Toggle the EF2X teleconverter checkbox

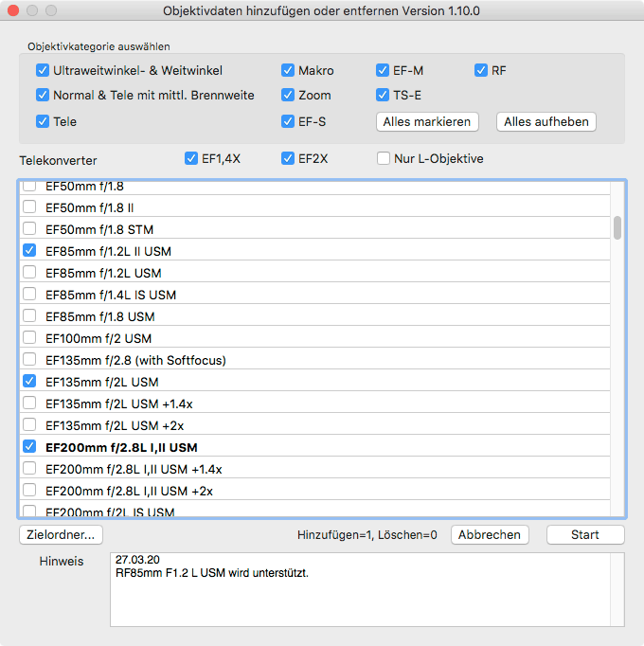(288, 158)
